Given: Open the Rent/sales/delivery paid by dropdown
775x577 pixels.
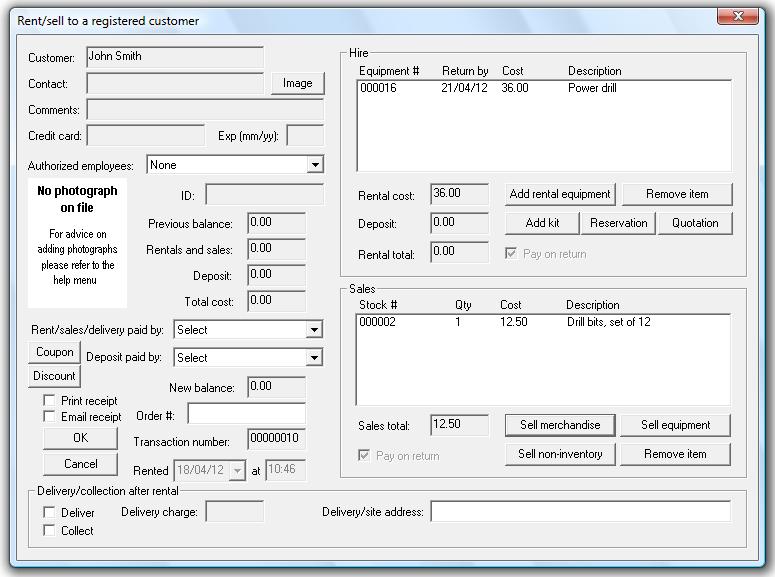Looking at the screenshot, I should [x=314, y=330].
